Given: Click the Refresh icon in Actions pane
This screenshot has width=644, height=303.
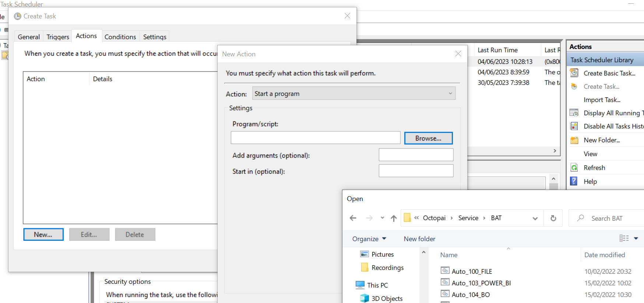Looking at the screenshot, I should pos(574,168).
